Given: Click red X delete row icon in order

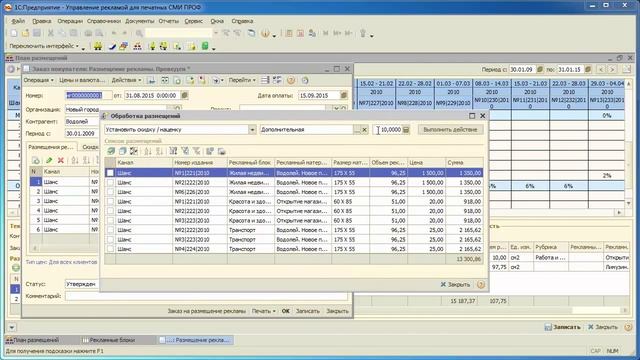Looking at the screenshot, I should (x=61, y=160).
